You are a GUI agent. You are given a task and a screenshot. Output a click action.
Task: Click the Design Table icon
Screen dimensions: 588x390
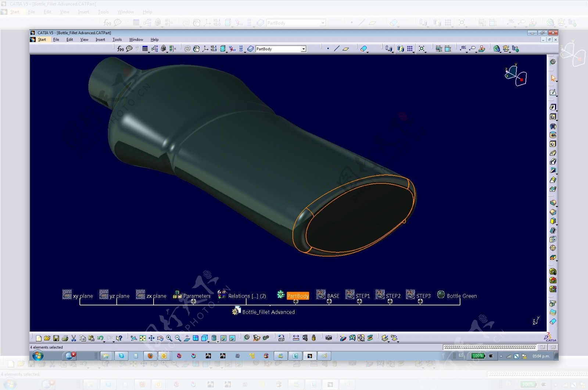145,49
